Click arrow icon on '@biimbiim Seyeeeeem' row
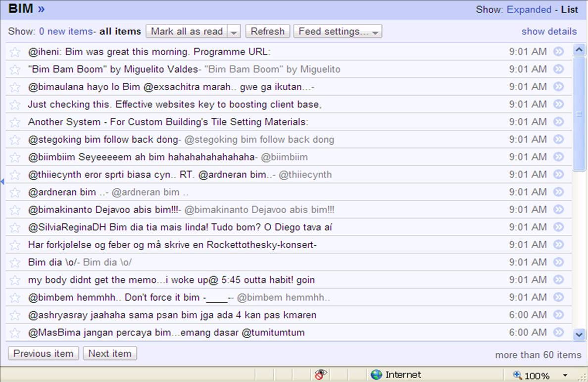Screen dimensions: 588x382 coord(559,157)
